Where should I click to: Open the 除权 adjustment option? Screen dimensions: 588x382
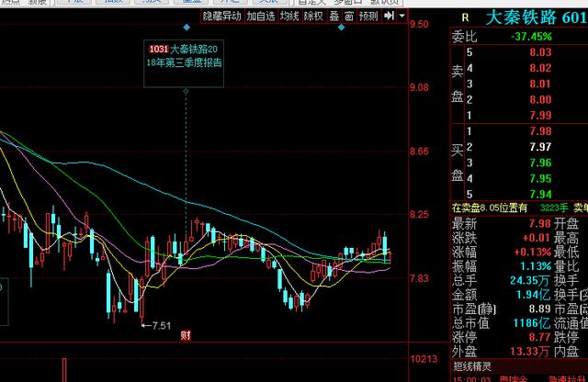313,16
